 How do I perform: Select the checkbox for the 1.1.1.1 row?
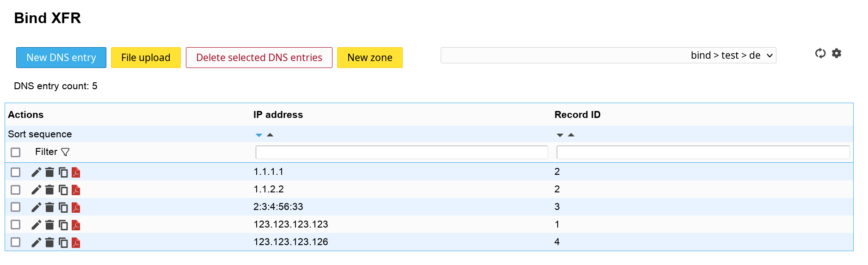(16, 173)
